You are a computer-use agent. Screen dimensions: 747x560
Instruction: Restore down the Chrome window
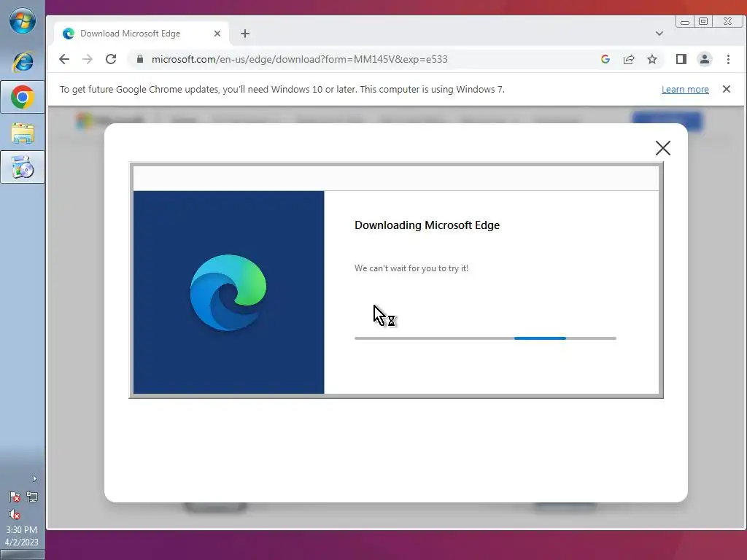coord(703,21)
